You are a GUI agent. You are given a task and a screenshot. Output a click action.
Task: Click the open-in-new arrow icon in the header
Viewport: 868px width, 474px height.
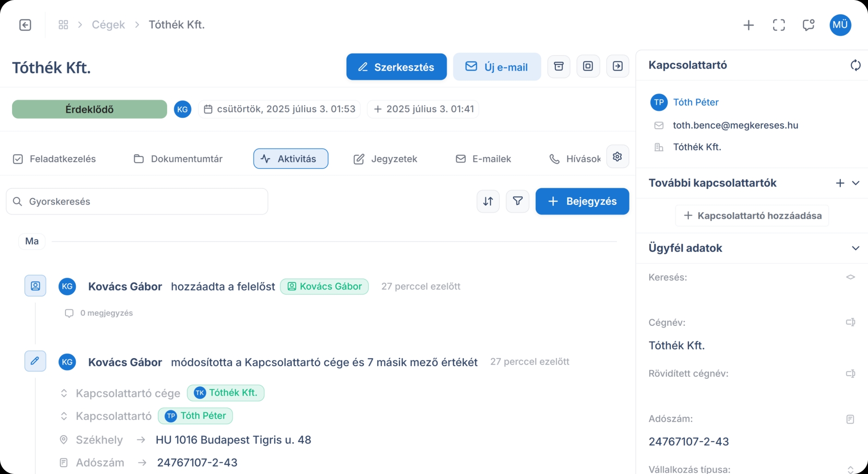[618, 66]
